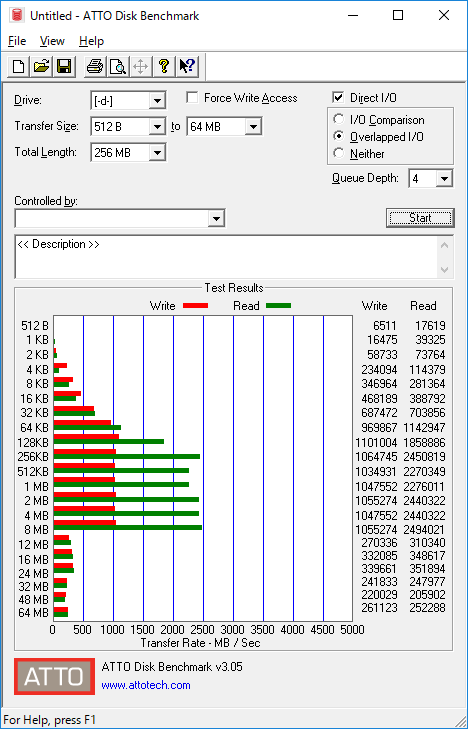
Task: Activate the context help pointer icon
Action: [187, 66]
